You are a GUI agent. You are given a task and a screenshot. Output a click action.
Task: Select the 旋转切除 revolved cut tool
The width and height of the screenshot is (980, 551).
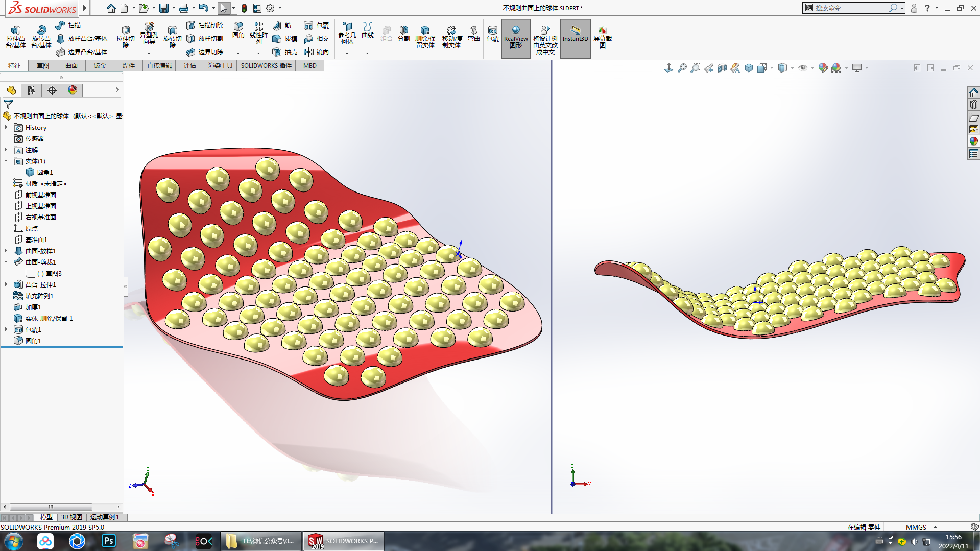coord(173,37)
